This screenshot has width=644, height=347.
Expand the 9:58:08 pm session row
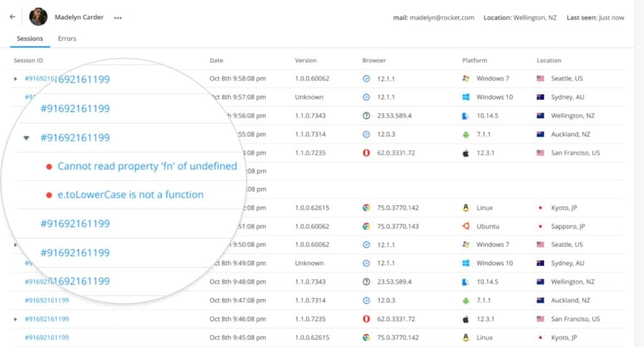click(x=16, y=79)
